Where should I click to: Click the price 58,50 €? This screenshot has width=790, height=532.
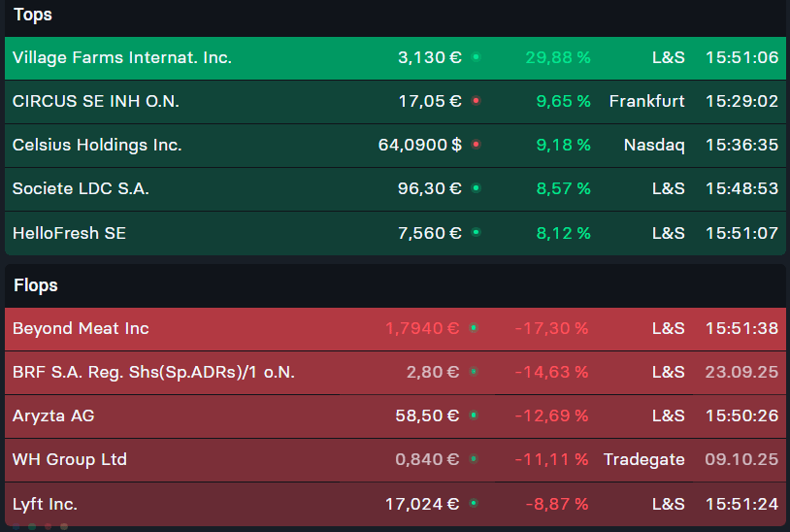pos(427,416)
